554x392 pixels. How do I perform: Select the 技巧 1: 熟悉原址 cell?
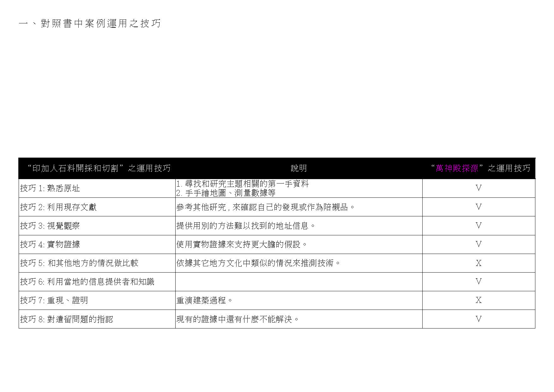tap(50, 189)
